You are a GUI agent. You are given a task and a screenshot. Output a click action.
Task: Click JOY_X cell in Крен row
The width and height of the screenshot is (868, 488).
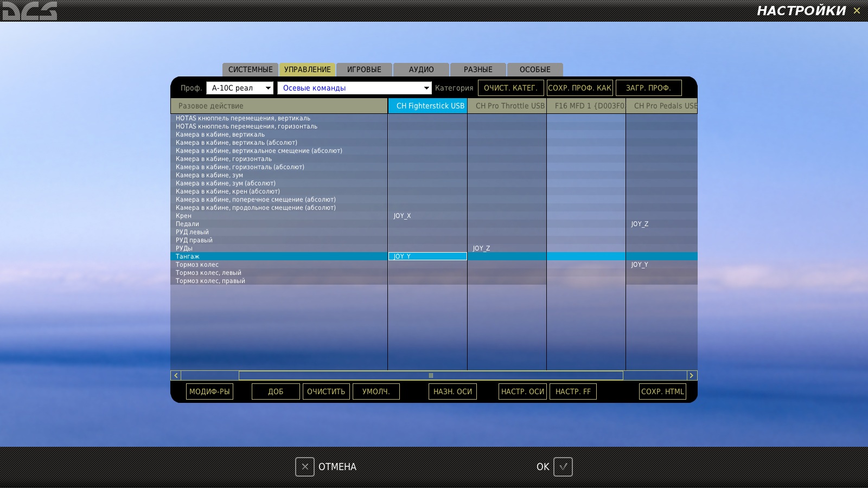tap(427, 216)
